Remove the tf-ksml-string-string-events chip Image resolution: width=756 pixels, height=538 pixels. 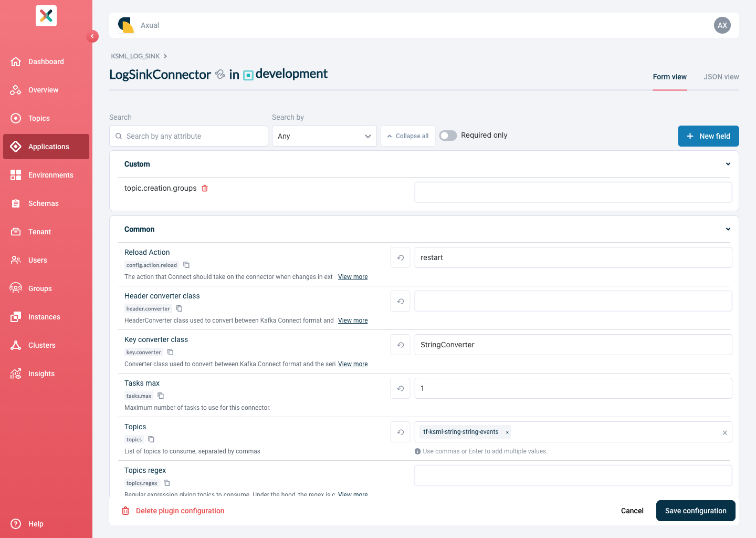click(507, 432)
